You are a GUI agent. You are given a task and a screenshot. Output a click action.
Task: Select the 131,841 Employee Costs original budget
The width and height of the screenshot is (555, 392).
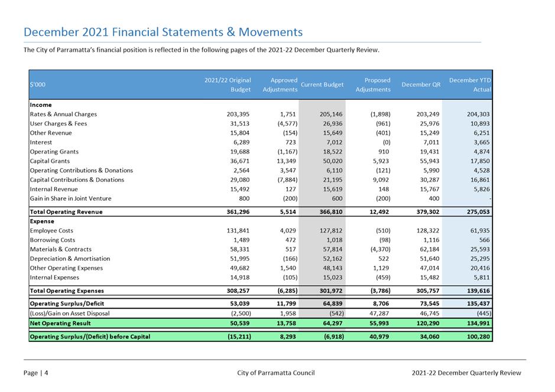(x=238, y=231)
